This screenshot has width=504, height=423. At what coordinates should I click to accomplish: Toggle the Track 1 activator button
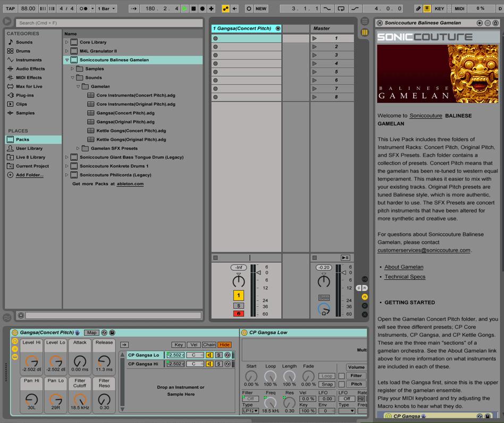(x=239, y=295)
